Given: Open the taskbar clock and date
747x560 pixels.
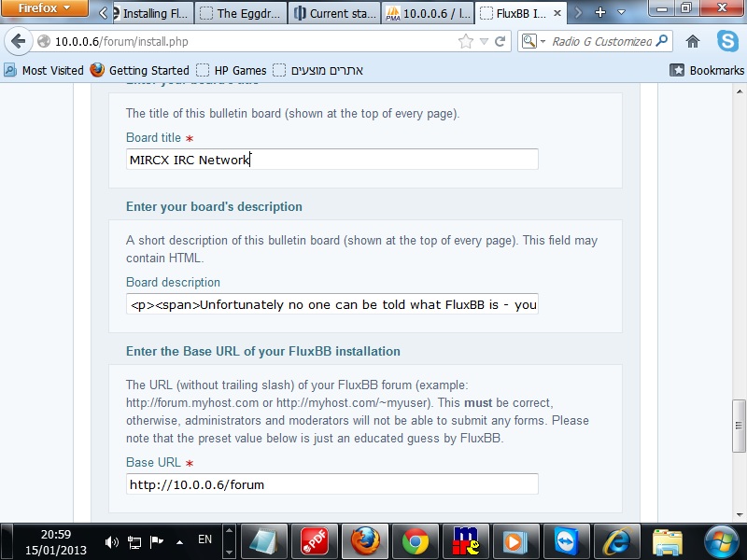Looking at the screenshot, I should pyautogui.click(x=56, y=542).
